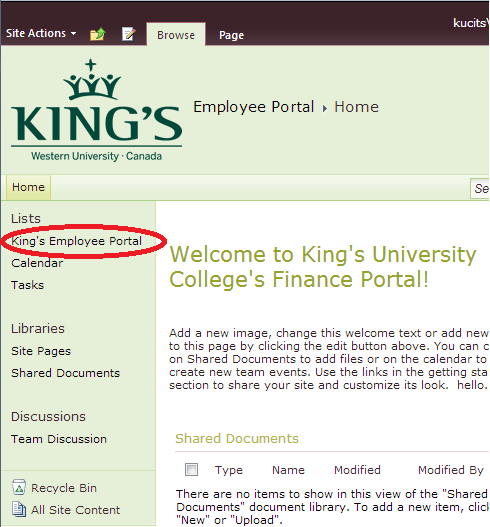Image resolution: width=490 pixels, height=527 pixels.
Task: Click into the search box
Action: 480,189
